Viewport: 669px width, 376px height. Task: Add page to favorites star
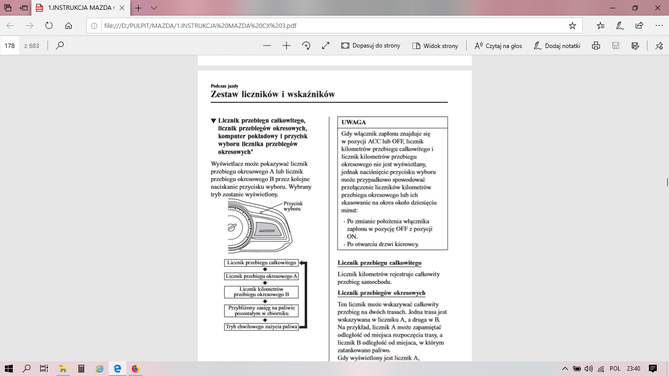tap(573, 26)
